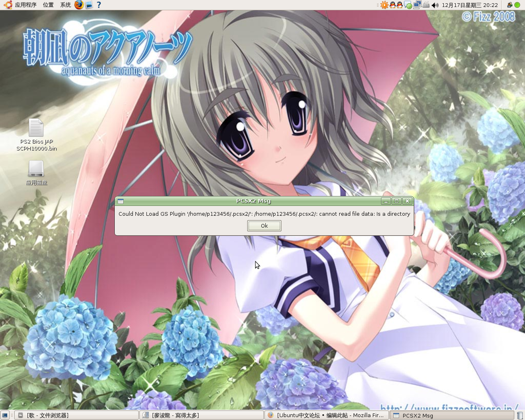Open the help question mark launcher
The width and height of the screenshot is (525, 420).
pyautogui.click(x=99, y=5)
